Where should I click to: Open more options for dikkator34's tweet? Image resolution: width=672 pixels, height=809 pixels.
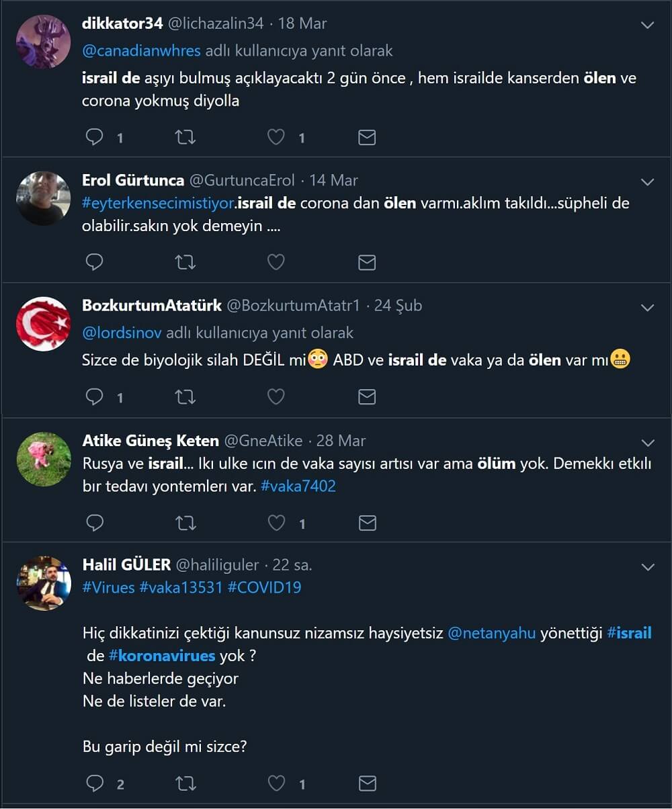click(648, 26)
